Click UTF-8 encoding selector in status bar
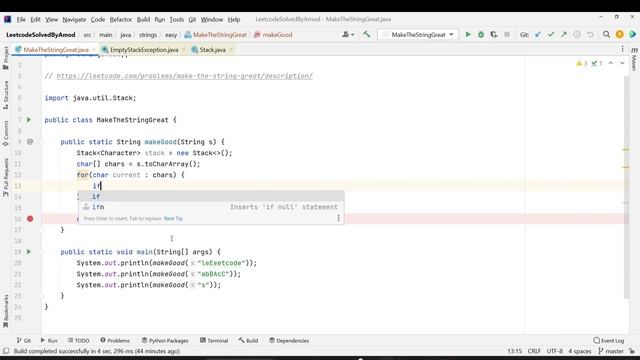This screenshot has height=360, width=640. 555,351
